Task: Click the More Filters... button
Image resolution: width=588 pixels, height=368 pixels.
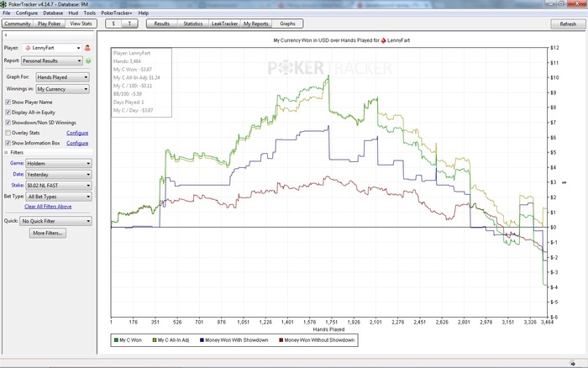Action: pyautogui.click(x=48, y=234)
